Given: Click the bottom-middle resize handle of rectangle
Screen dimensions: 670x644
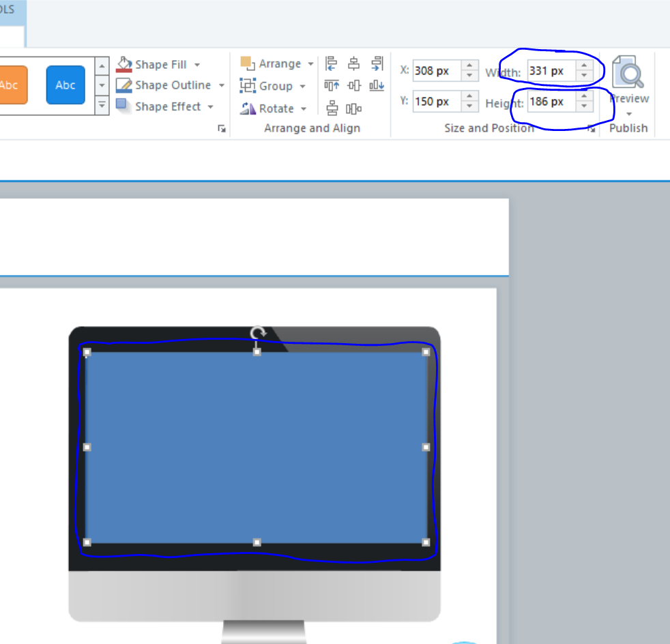Looking at the screenshot, I should [257, 542].
